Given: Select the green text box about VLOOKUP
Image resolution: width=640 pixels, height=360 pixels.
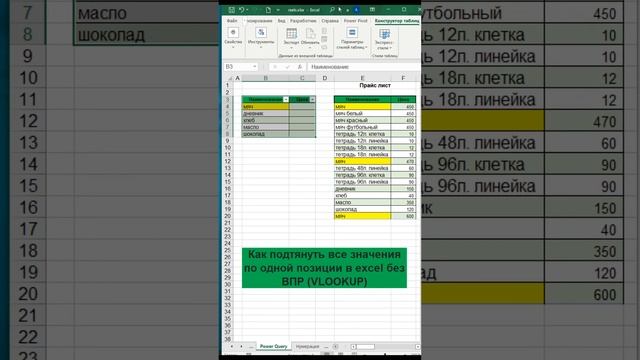Looking at the screenshot, I should point(324,268).
